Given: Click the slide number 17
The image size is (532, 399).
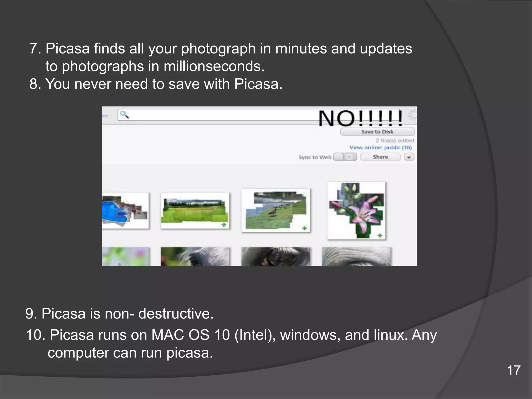Looking at the screenshot, I should pyautogui.click(x=514, y=370).
